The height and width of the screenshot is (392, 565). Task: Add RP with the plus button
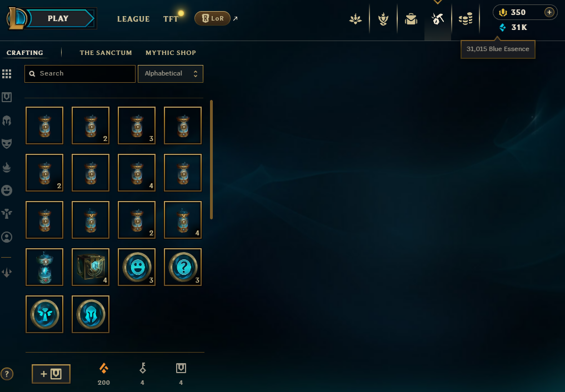pyautogui.click(x=549, y=12)
